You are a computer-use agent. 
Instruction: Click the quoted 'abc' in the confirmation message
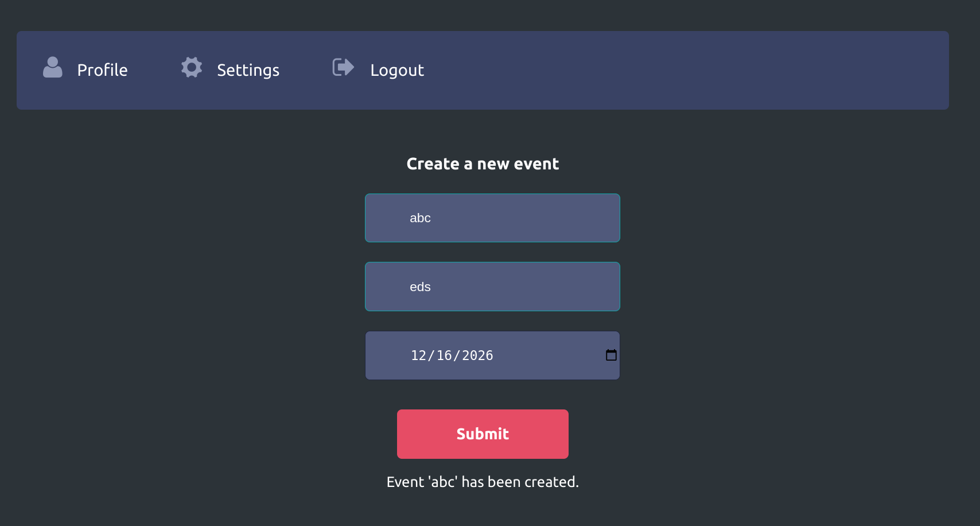pos(442,482)
